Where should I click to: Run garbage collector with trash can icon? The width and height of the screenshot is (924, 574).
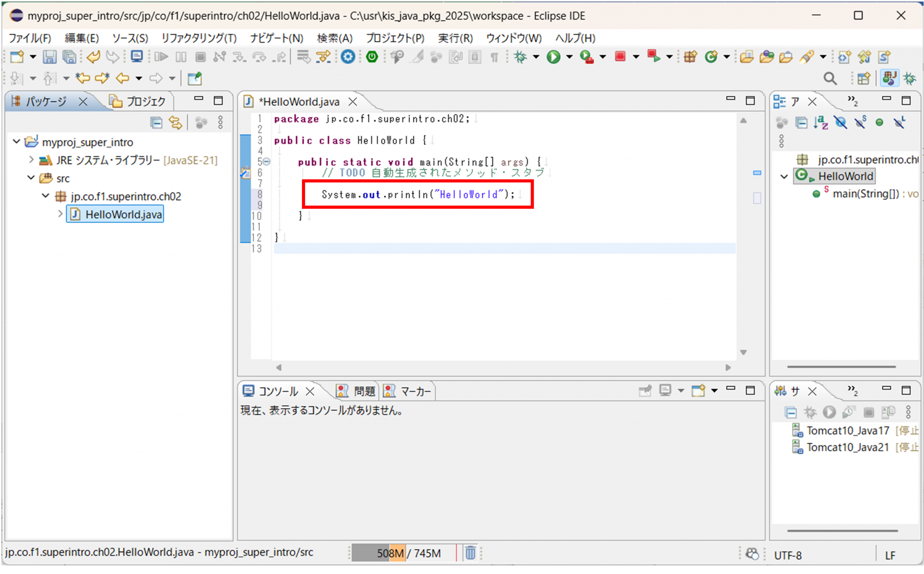click(x=470, y=553)
